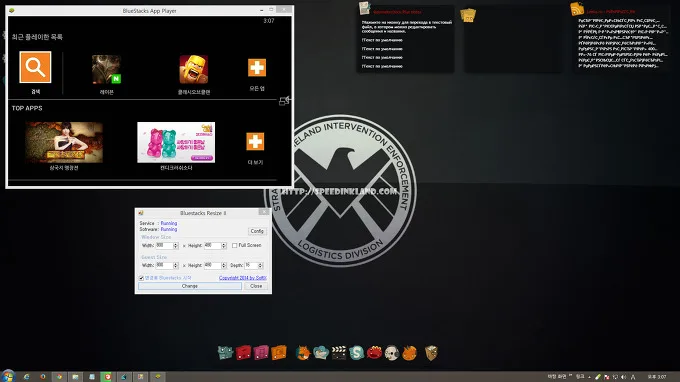Screen dimensions: 680x382
Task: Open the orange folder dock icon
Action: (279, 353)
